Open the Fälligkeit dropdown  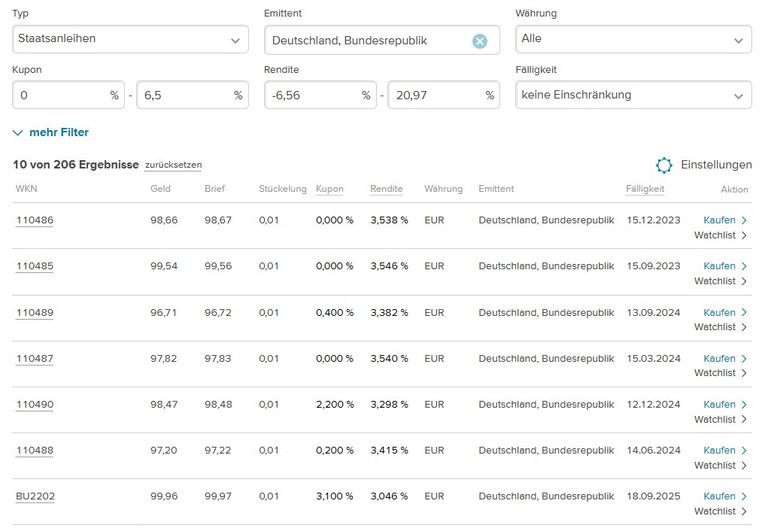(x=632, y=96)
